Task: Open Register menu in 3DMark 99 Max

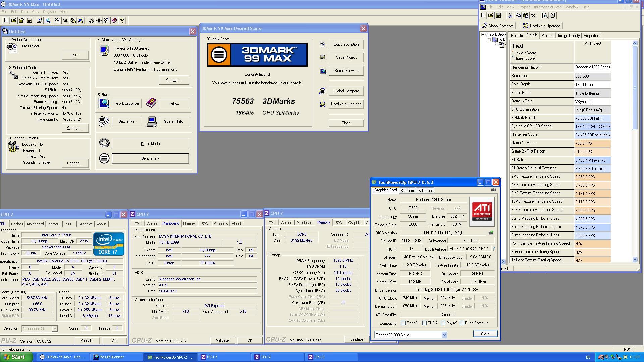Action: (x=50, y=12)
